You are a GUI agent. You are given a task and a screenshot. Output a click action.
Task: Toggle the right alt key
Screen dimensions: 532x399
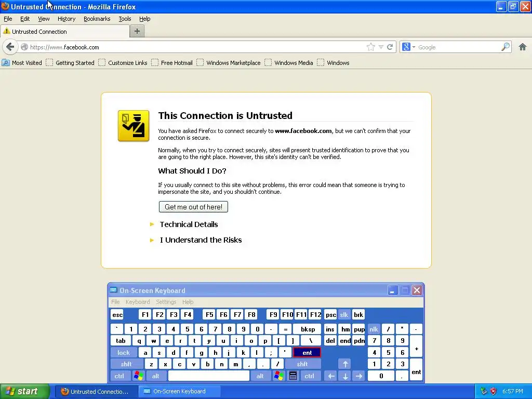coord(260,376)
